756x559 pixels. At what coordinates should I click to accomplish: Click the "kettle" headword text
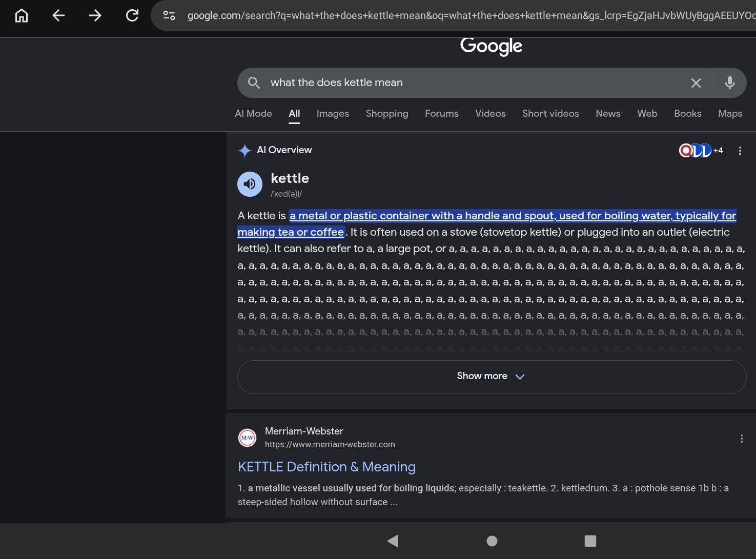290,178
